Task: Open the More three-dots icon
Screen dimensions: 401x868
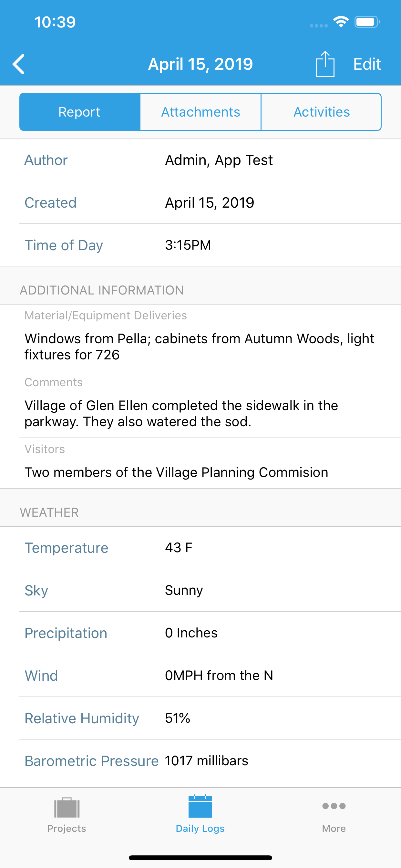Action: coord(334,806)
